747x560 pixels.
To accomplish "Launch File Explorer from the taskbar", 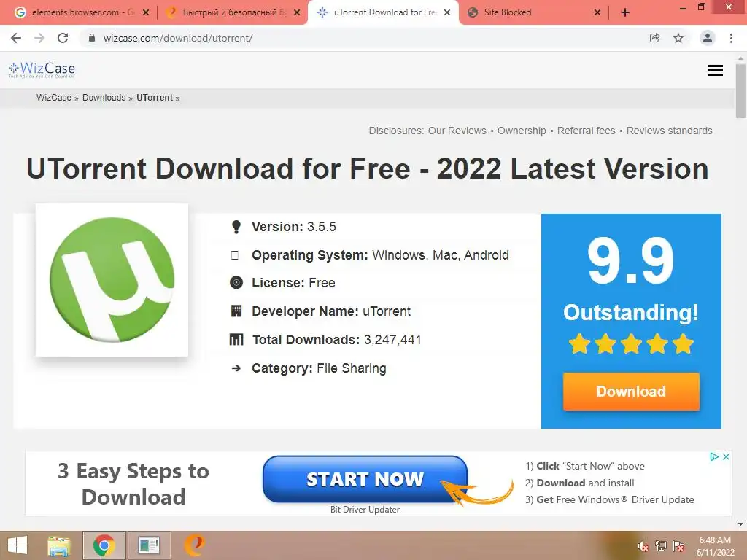I will [x=59, y=545].
